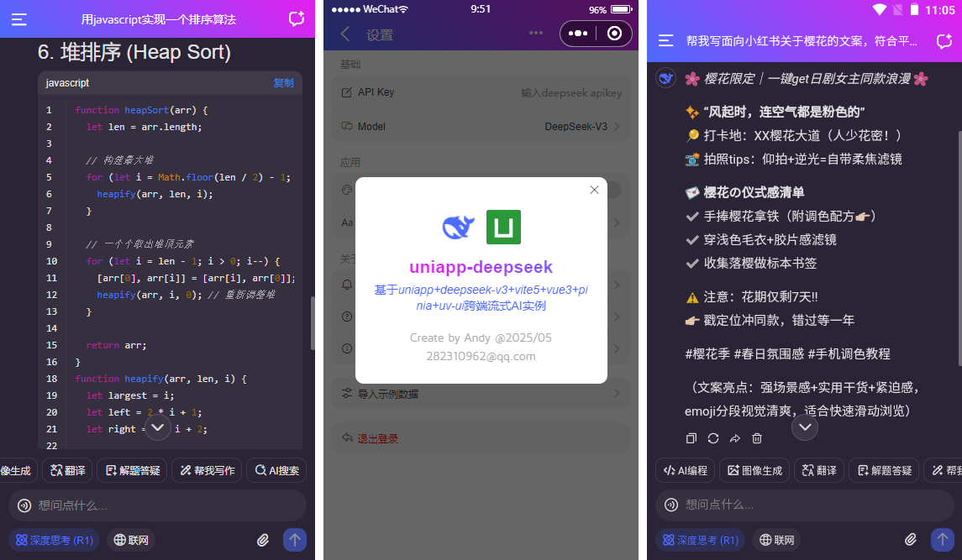Open the hamburger menu in the 樱花 chat screen

coord(665,40)
